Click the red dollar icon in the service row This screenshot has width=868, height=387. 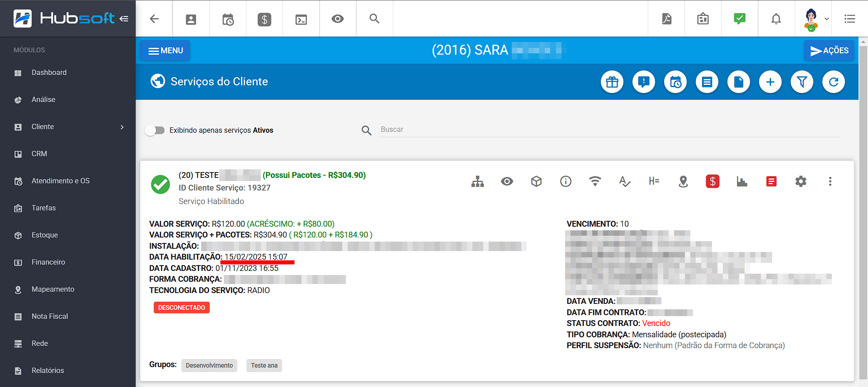pos(712,182)
